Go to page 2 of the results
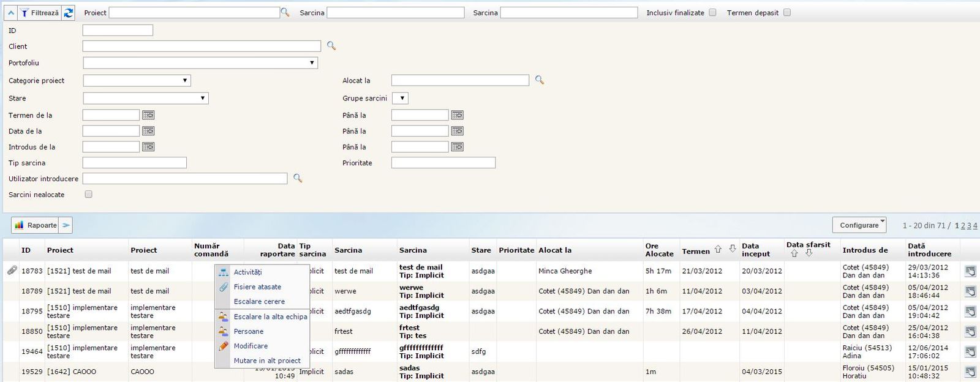Viewport: 980px width, 382px height. click(963, 226)
